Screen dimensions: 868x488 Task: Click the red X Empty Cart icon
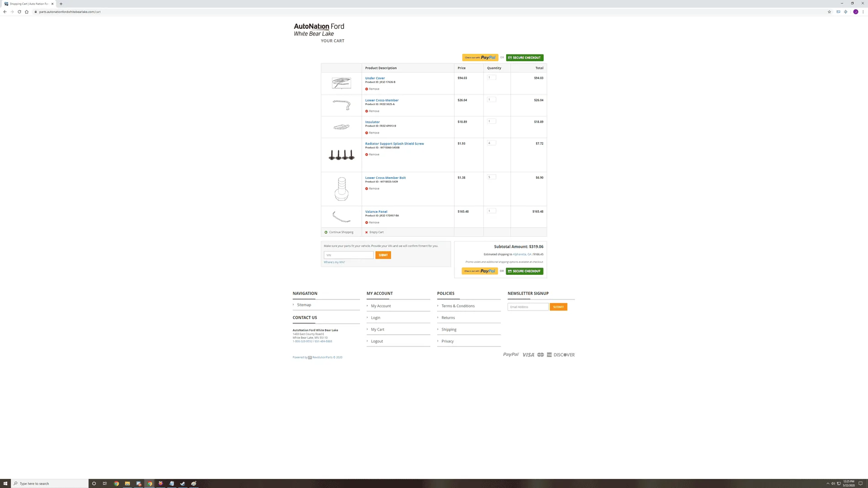point(366,232)
